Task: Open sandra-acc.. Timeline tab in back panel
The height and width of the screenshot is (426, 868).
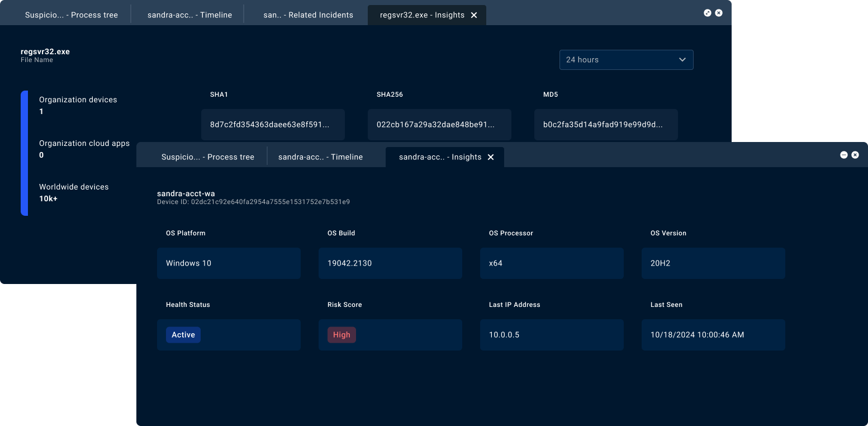Action: click(x=189, y=15)
